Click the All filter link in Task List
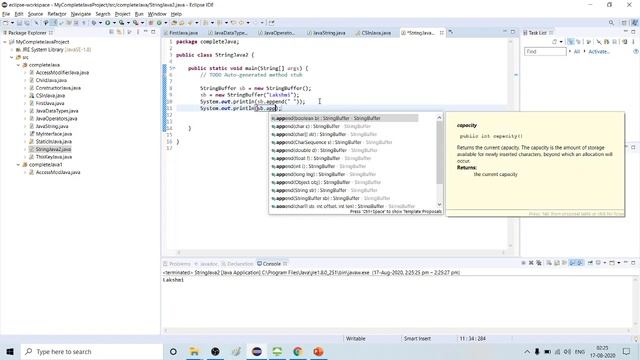Image resolution: width=640 pixels, height=360 pixels. coord(577,51)
